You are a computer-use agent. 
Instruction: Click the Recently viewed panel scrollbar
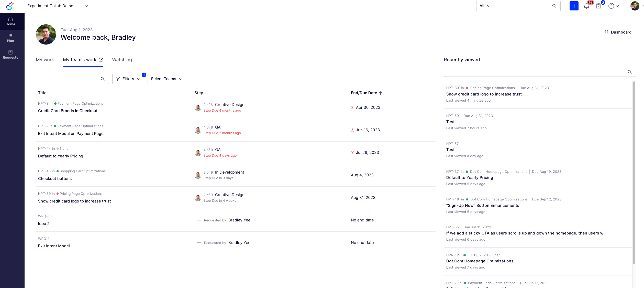click(x=634, y=173)
